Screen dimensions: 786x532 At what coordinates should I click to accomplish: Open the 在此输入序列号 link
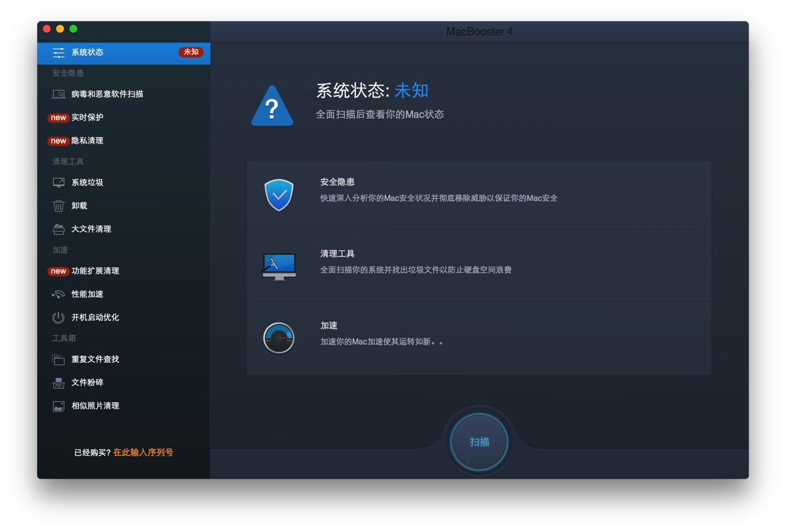143,452
